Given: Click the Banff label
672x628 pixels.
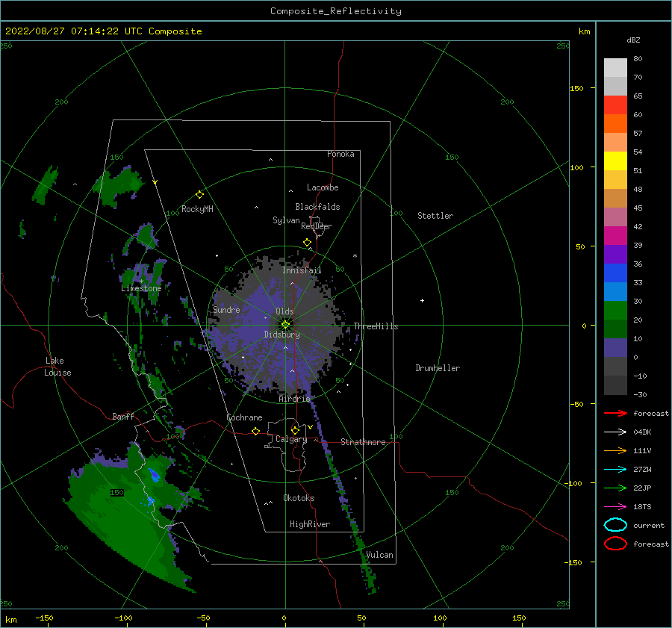Looking at the screenshot, I should point(123,416).
